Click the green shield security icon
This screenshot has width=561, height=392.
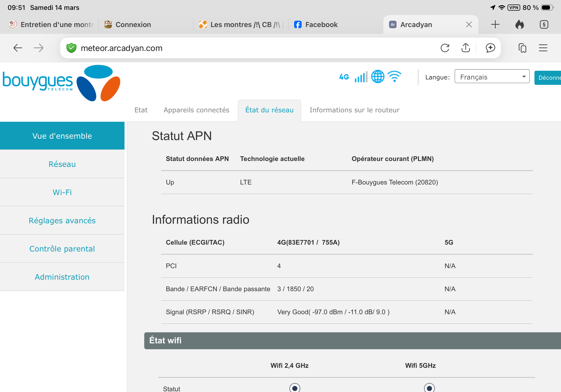71,48
